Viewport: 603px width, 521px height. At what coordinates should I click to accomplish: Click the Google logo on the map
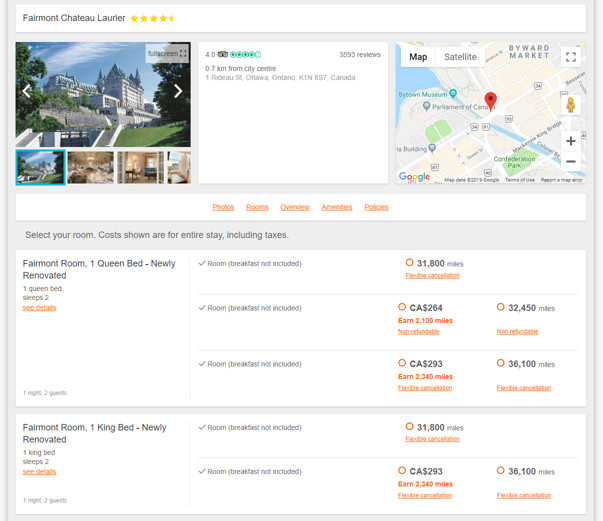414,176
